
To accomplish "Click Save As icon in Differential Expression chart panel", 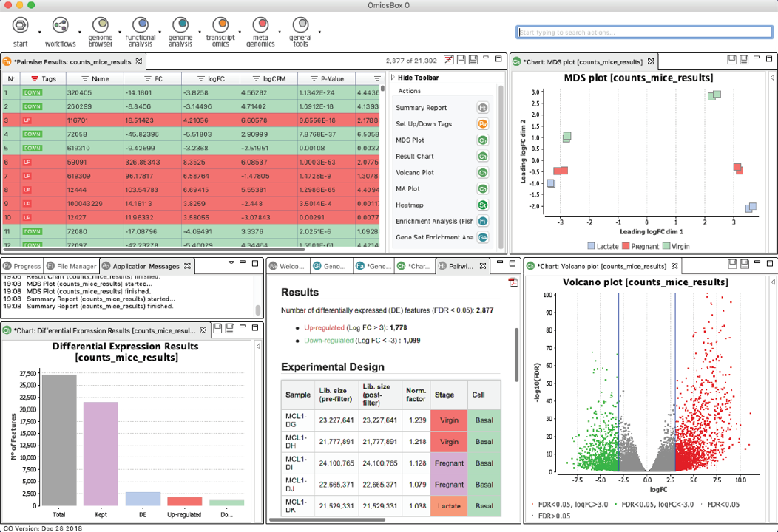I will 230,328.
